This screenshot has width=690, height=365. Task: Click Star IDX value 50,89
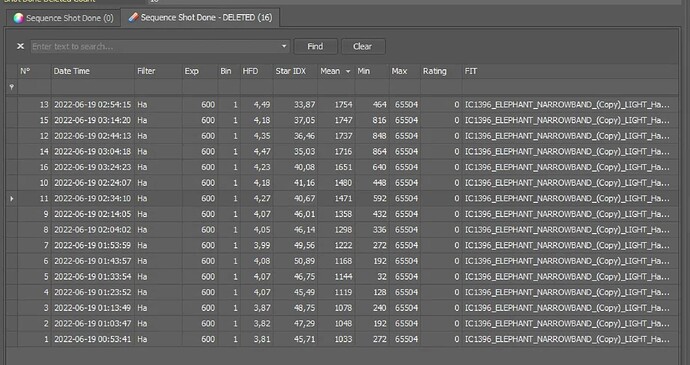pyautogui.click(x=305, y=261)
